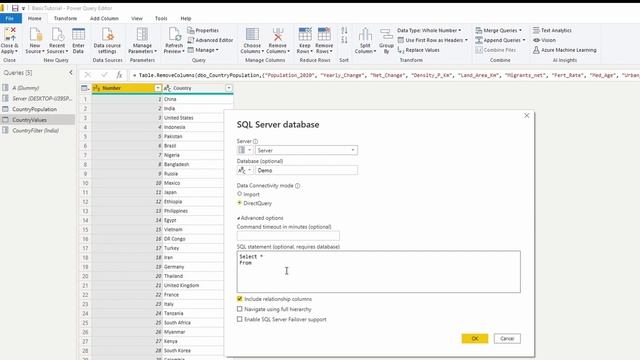
Task: Collapse the Queries pane
Action: [71, 72]
